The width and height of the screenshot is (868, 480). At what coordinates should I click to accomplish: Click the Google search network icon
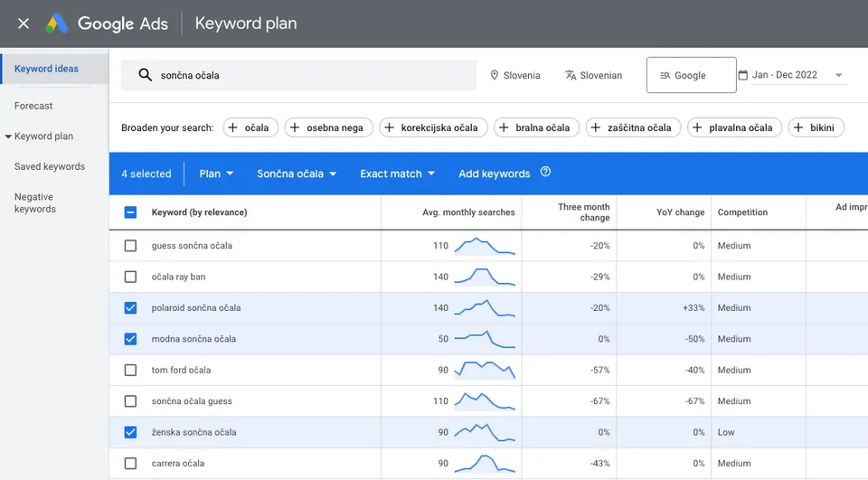(665, 75)
